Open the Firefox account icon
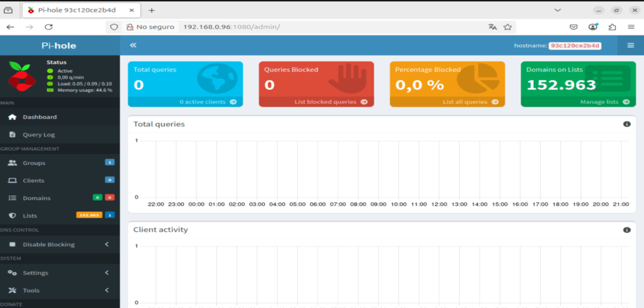This screenshot has width=644, height=308. click(592, 27)
